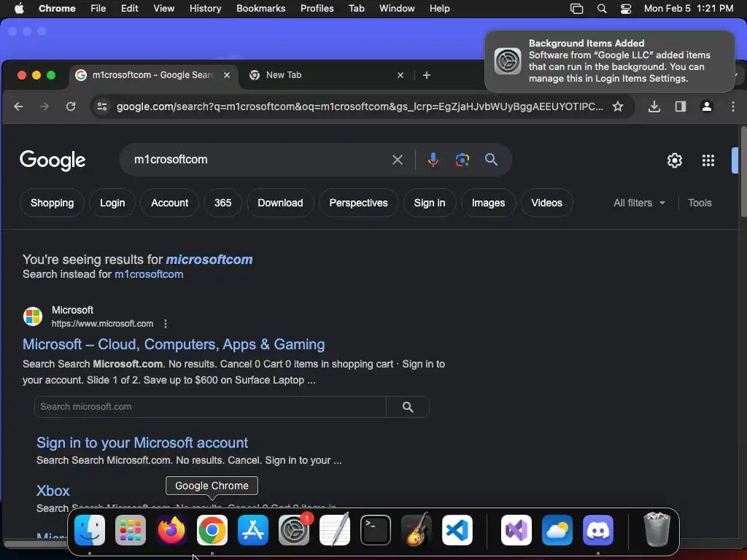Expand the All filters dropdown
Image resolution: width=747 pixels, height=560 pixels.
click(x=639, y=203)
